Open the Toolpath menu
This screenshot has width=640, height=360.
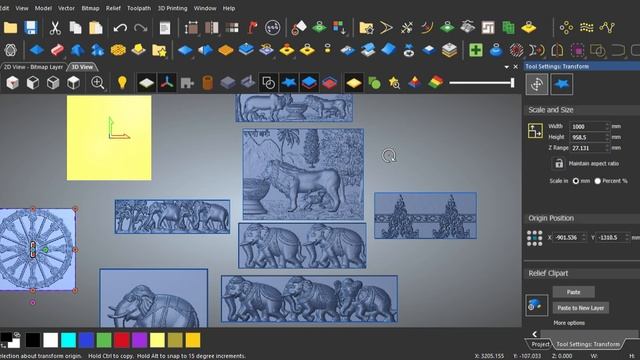139,8
